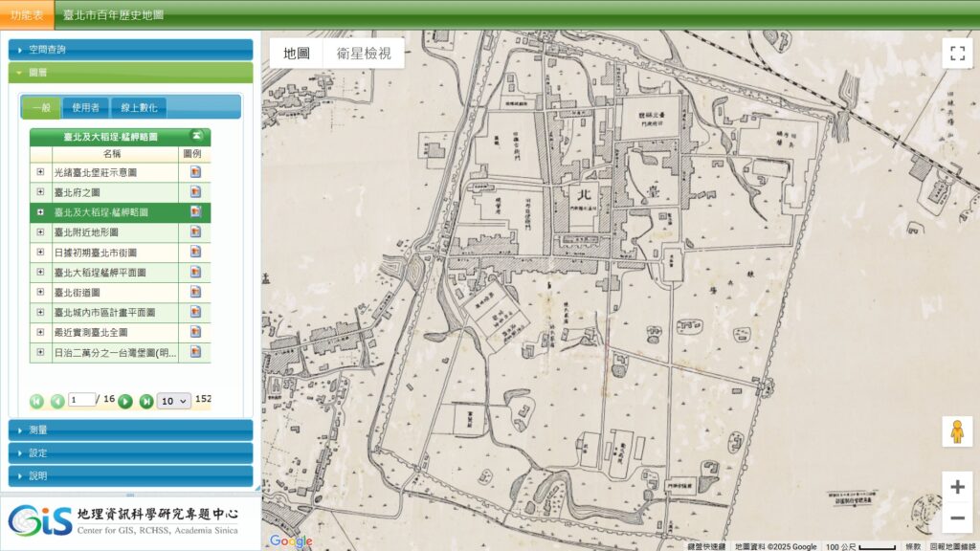Screen dimensions: 980x551
Task: Expand selected 臺北及大稻埕·艋舺略圖 tree row
Action: [x=40, y=211]
